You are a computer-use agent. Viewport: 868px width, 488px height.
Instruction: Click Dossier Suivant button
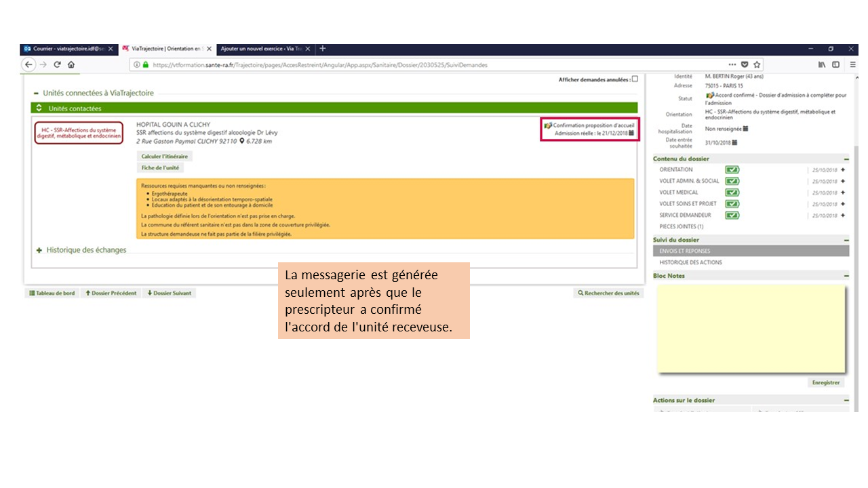coord(170,293)
